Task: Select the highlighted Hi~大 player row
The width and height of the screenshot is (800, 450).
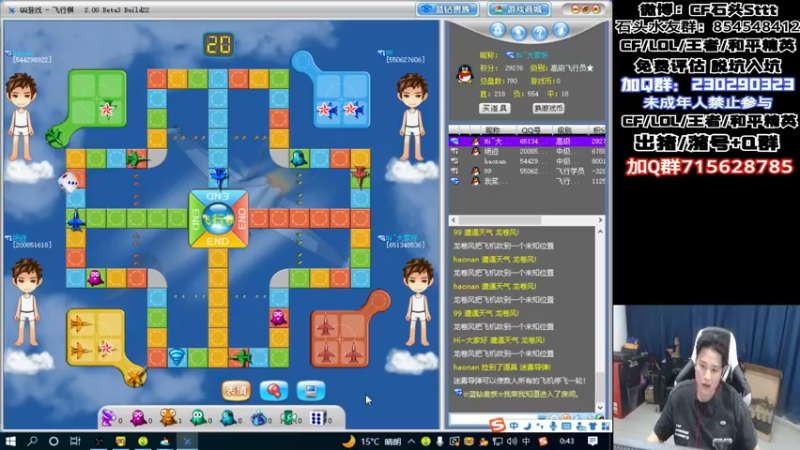Action: click(x=527, y=141)
